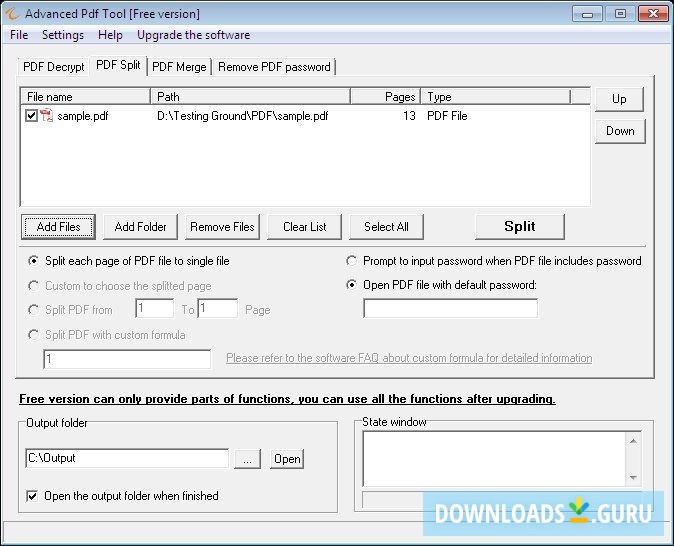Click the 13 pages cell
This screenshot has width=674, height=546.
coord(409,116)
